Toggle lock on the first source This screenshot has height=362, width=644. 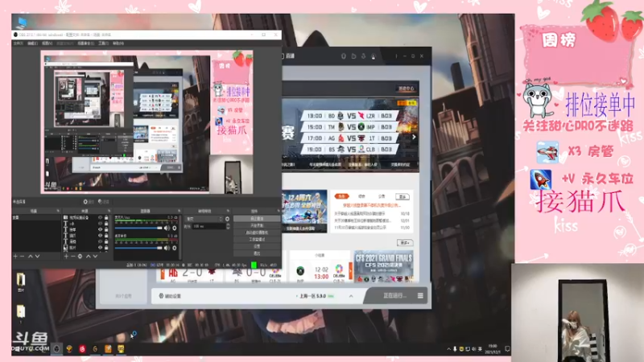click(106, 217)
